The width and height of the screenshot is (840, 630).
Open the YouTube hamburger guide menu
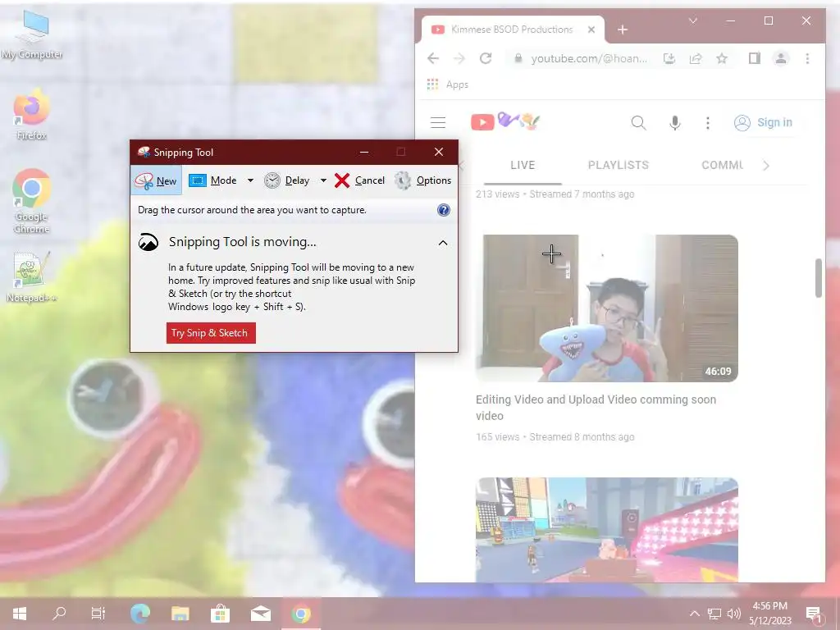438,123
